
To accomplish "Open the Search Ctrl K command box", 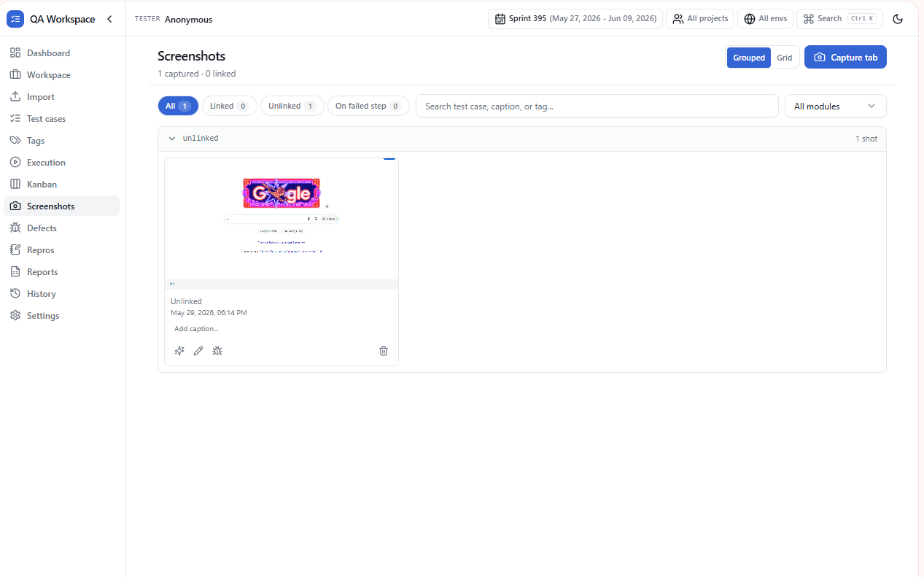I will [x=839, y=19].
